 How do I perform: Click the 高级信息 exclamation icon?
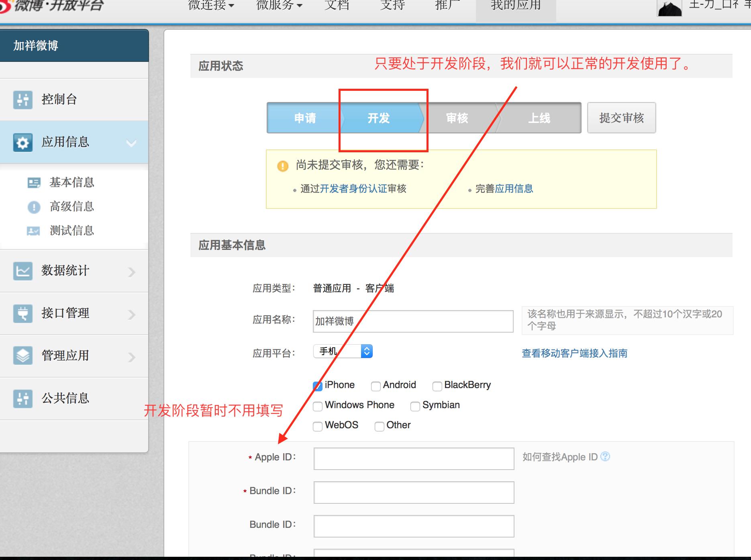[x=34, y=207]
